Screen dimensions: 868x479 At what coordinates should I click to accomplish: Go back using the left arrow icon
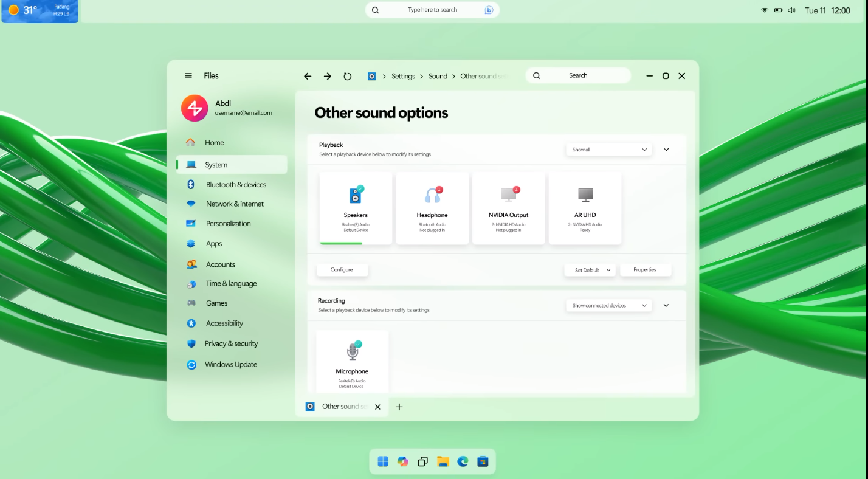(308, 76)
